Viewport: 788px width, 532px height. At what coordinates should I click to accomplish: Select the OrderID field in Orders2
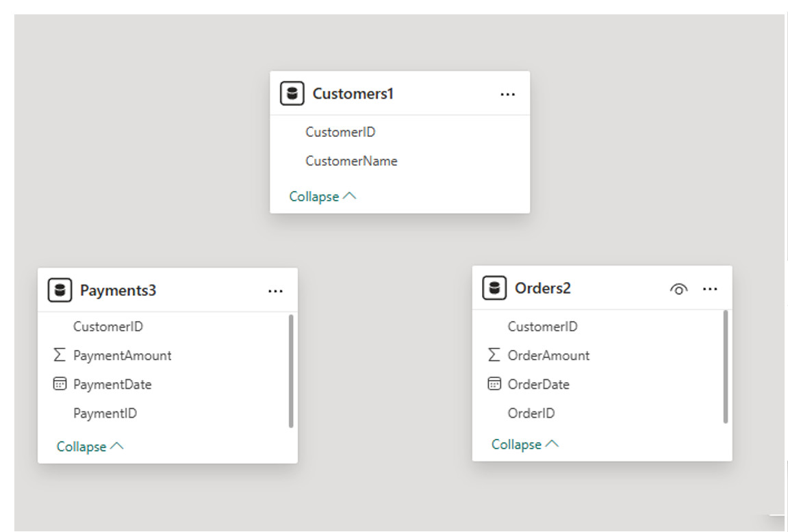tap(531, 414)
